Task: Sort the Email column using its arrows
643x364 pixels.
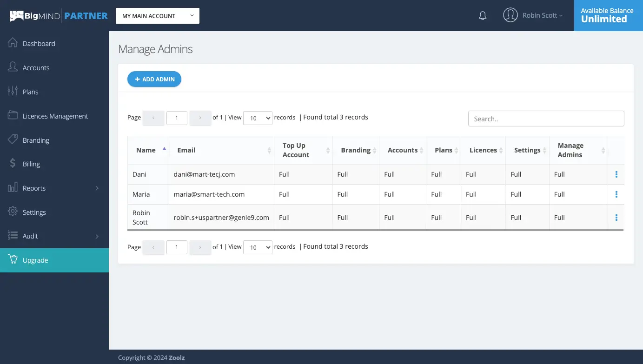Action: pyautogui.click(x=269, y=151)
